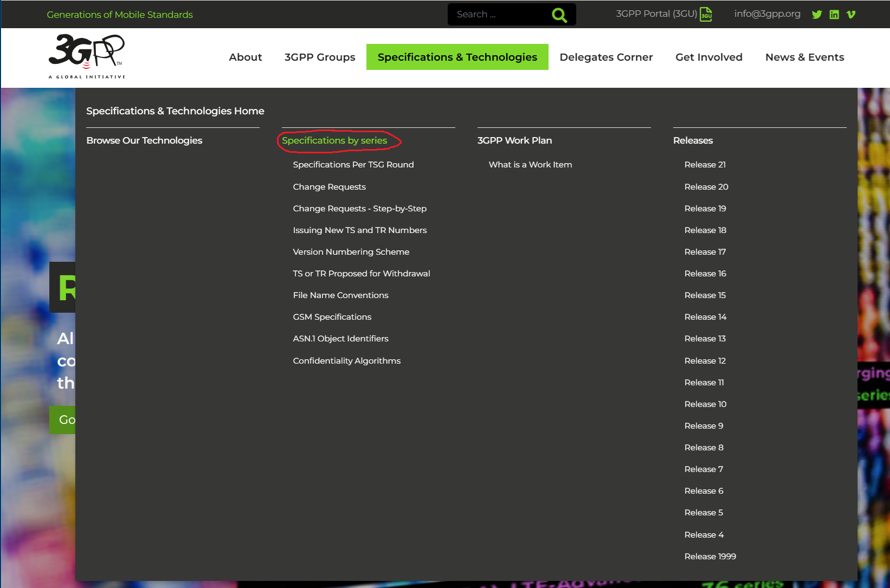Open Release 13
Screen dimensions: 890x588
[705, 339]
